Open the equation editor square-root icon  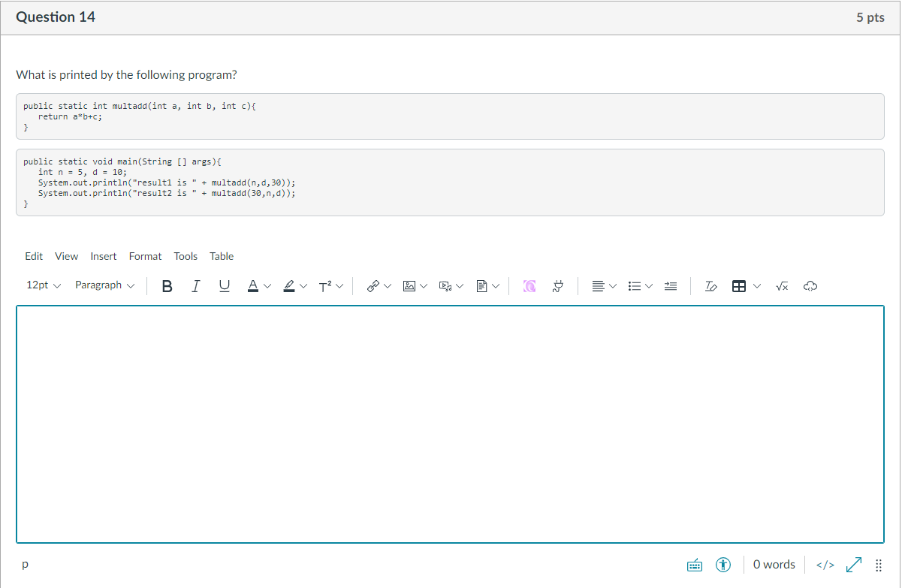[x=782, y=285]
